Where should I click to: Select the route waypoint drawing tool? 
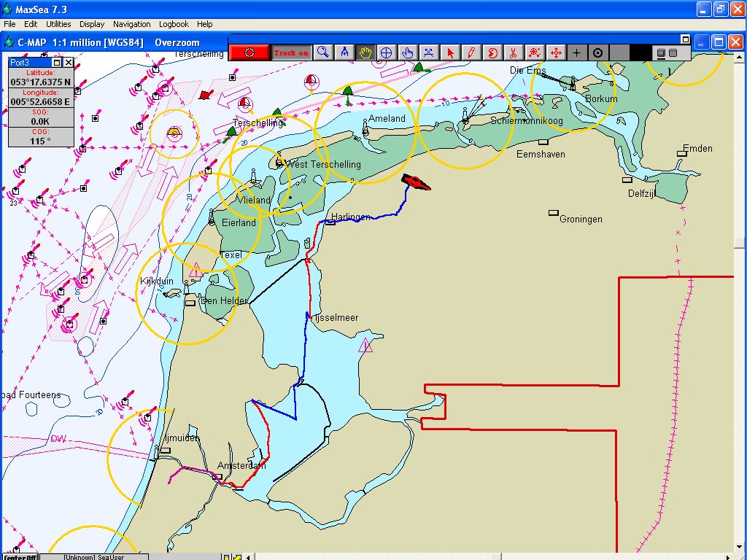[x=428, y=52]
